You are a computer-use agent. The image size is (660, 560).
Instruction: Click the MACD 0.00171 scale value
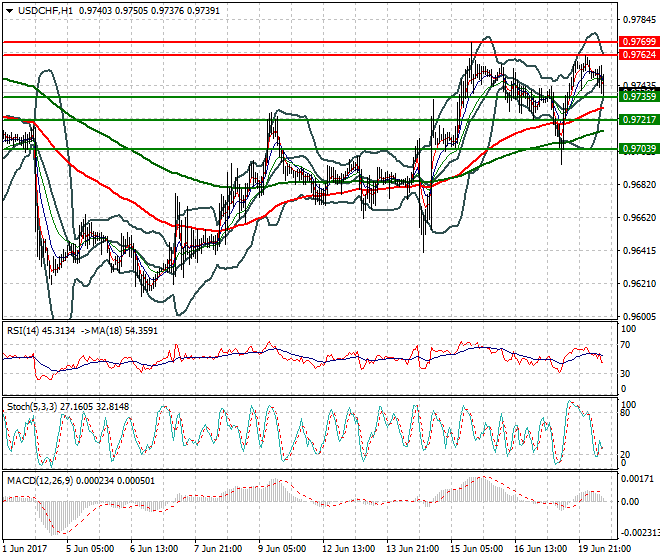(637, 479)
